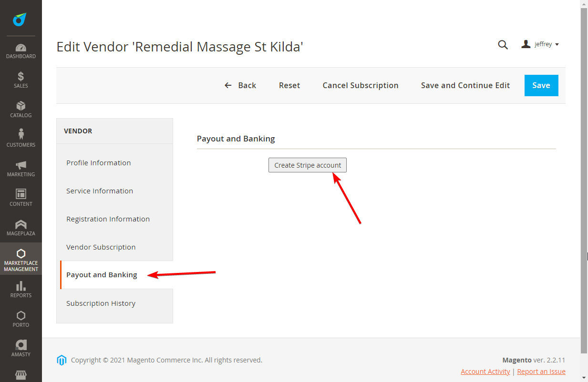This screenshot has height=382, width=588.
Task: Expand the jeffrey account dropdown arrow
Action: (x=557, y=45)
